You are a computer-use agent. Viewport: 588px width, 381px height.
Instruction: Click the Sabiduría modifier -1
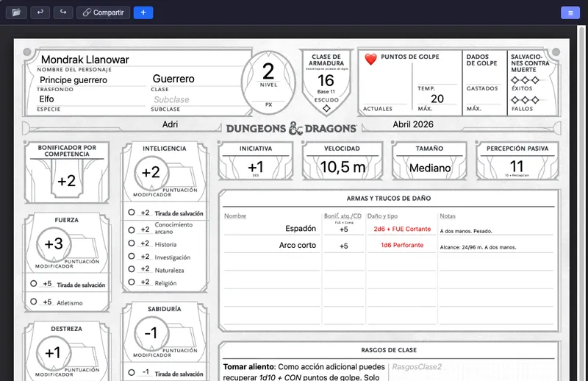tap(151, 333)
